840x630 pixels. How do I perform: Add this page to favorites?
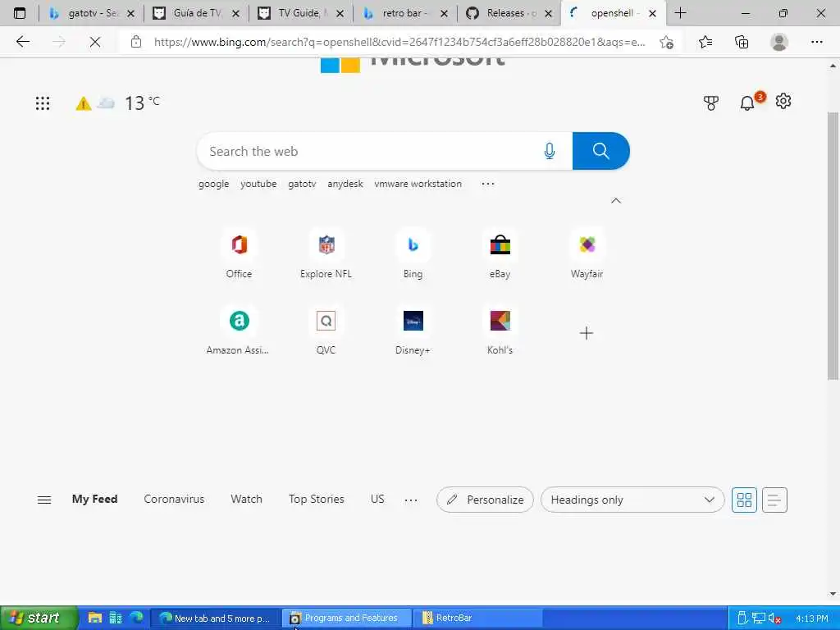666,42
